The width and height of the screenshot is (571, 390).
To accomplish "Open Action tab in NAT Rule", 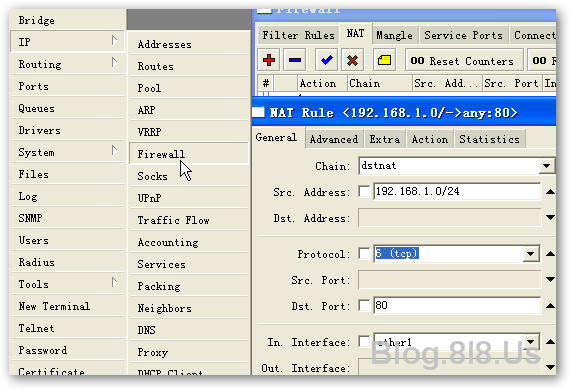I will pos(430,139).
